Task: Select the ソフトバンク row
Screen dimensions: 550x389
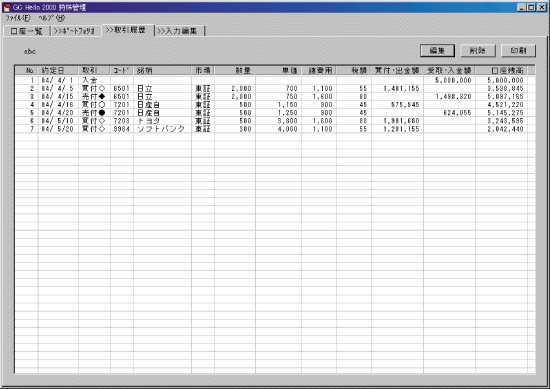Action: (x=271, y=129)
